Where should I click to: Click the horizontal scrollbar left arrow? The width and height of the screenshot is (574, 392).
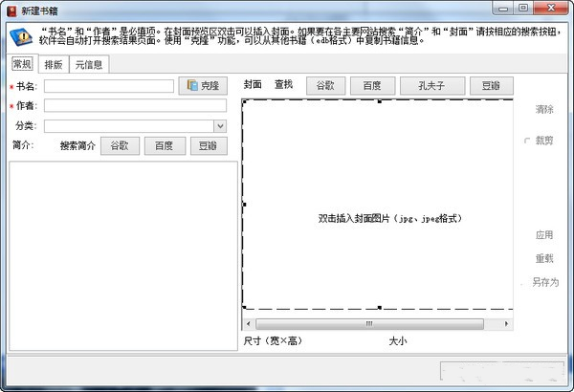click(x=249, y=323)
